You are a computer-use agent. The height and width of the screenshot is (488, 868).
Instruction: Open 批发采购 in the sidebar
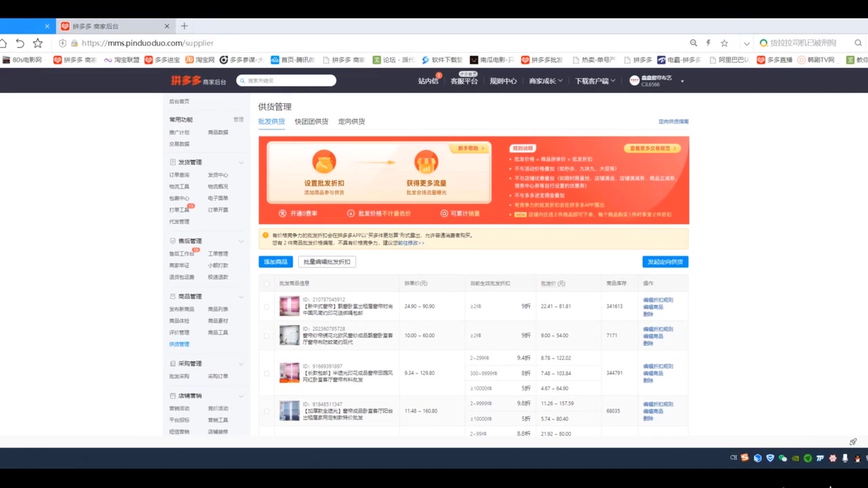[x=180, y=376]
